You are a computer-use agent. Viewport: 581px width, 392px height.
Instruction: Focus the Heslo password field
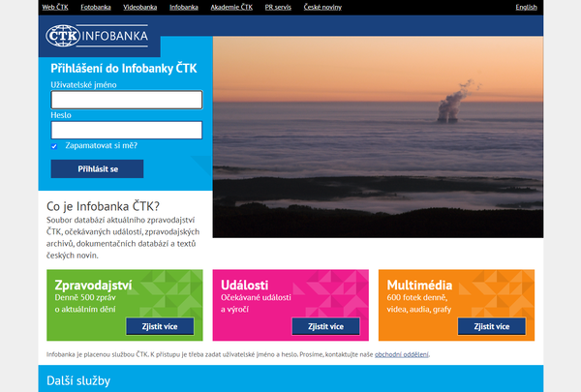pyautogui.click(x=127, y=130)
